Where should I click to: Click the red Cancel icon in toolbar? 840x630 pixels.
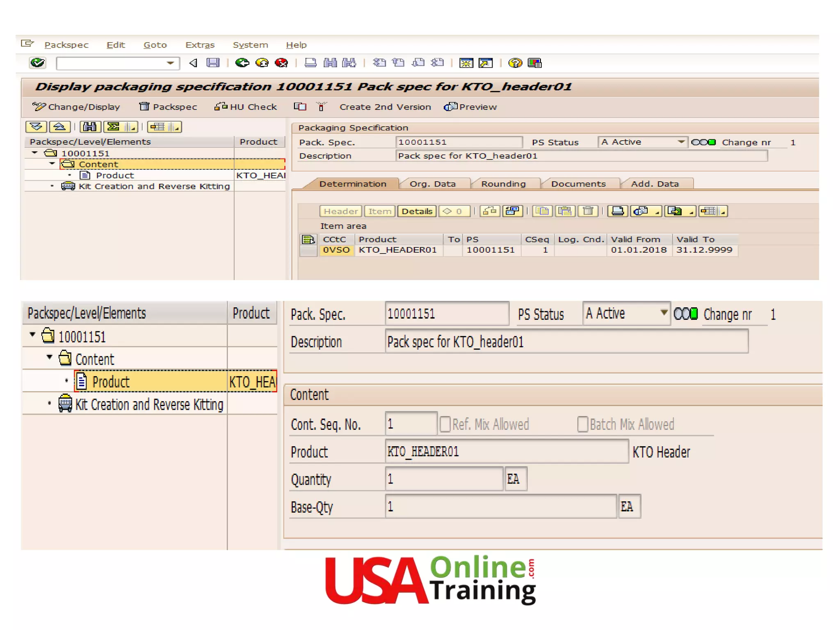(281, 63)
